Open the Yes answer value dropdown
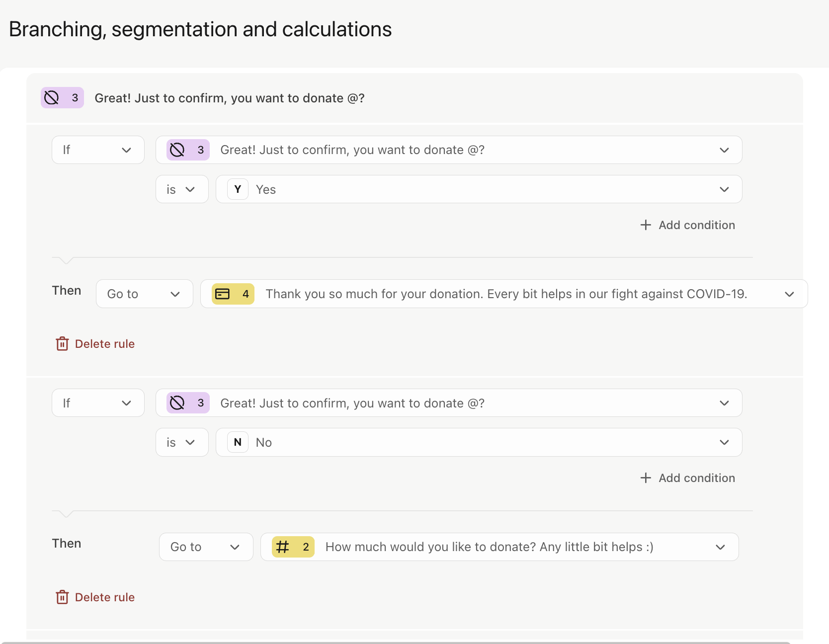The width and height of the screenshot is (829, 644). click(479, 189)
